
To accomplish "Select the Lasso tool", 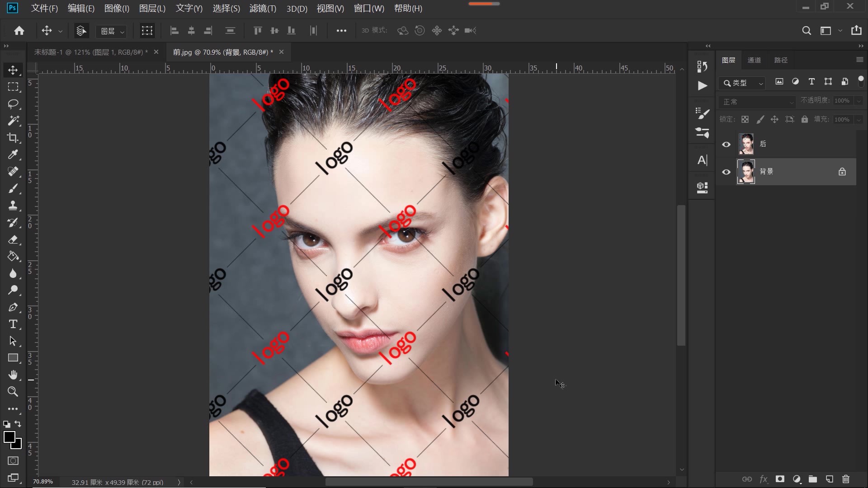I will tap(13, 104).
